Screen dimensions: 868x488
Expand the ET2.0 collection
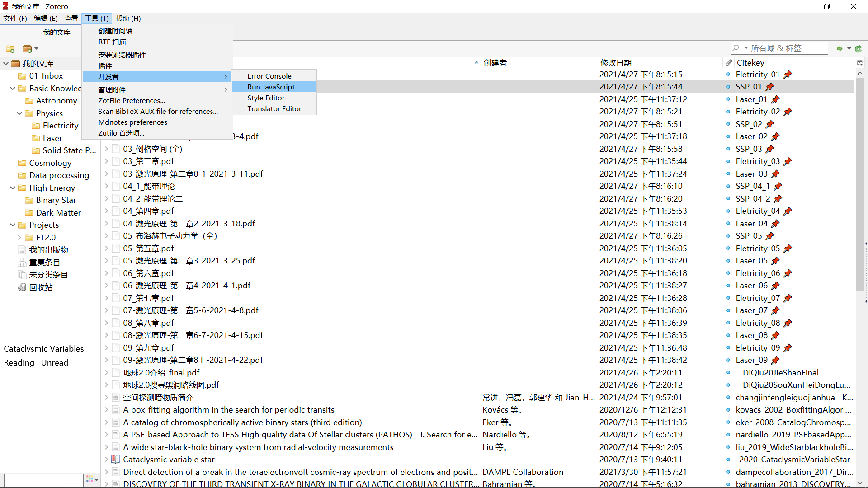(x=19, y=238)
